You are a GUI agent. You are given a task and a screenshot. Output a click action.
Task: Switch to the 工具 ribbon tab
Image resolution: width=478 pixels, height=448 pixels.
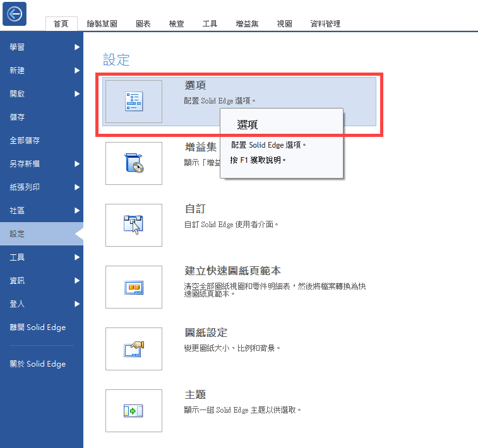[x=210, y=24]
